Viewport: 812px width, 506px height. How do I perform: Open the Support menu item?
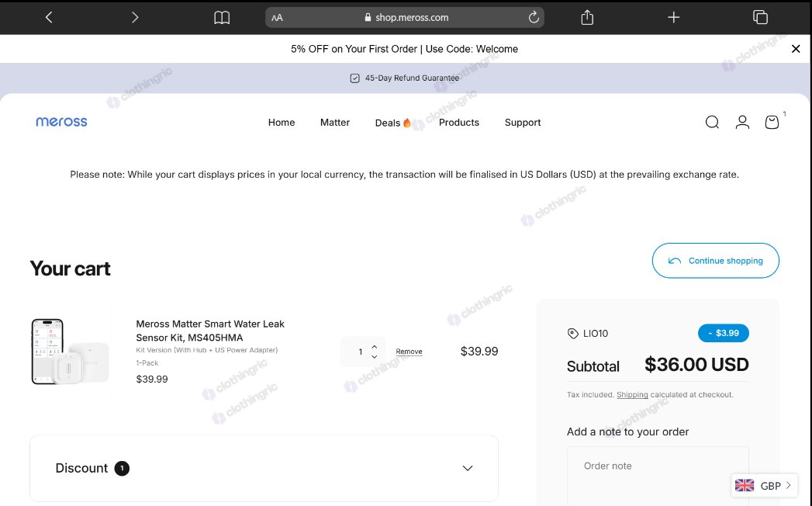(523, 123)
